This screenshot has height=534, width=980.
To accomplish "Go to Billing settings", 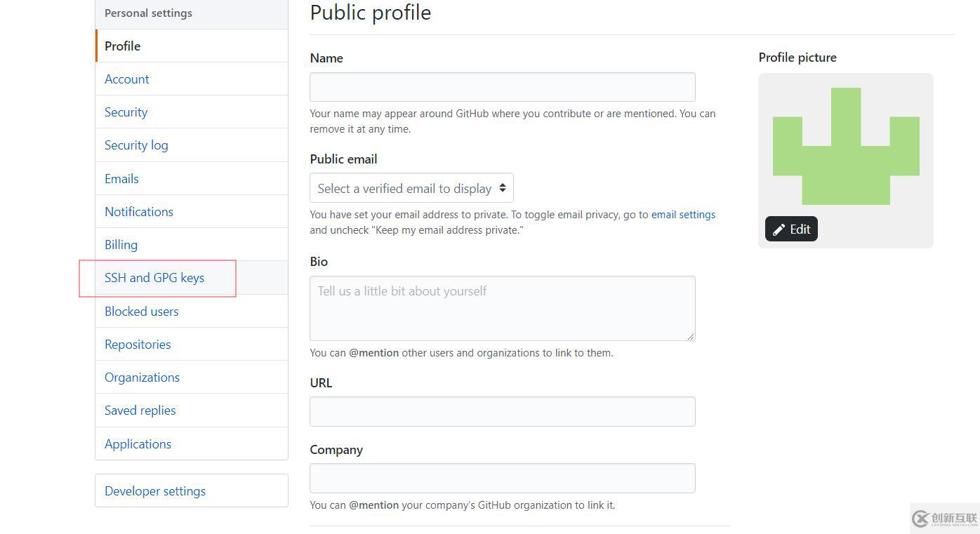I will click(x=192, y=244).
